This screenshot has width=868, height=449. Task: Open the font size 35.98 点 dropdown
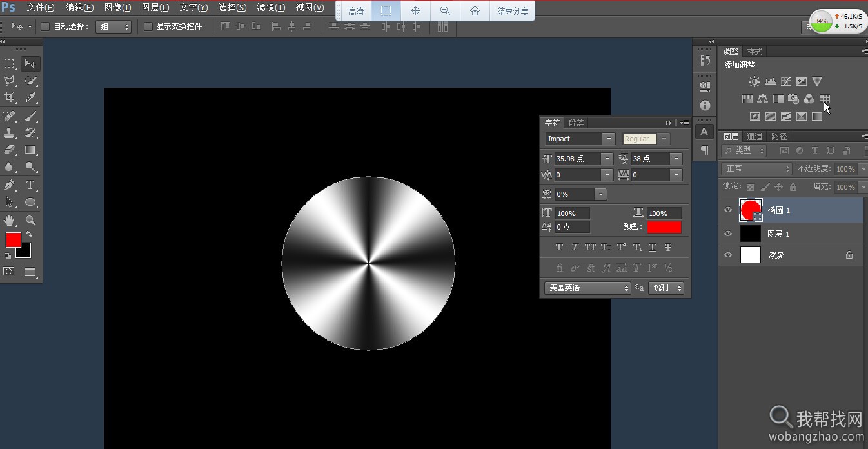(x=606, y=159)
